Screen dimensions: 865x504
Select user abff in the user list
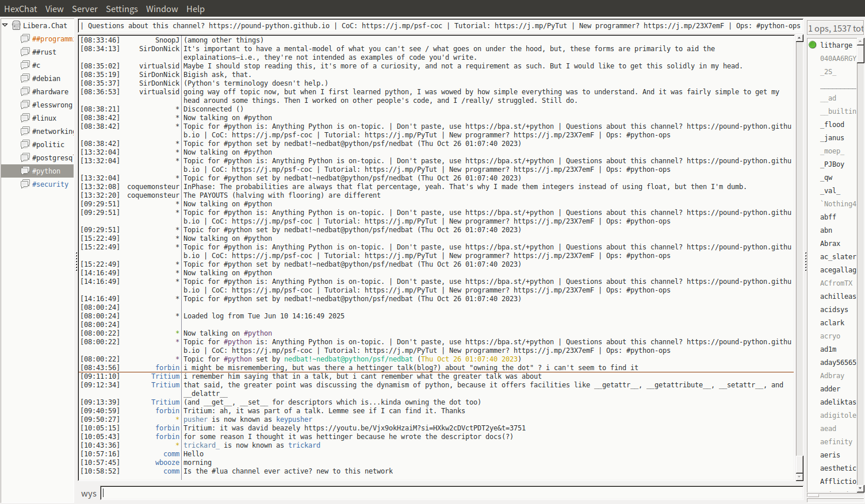[828, 217]
